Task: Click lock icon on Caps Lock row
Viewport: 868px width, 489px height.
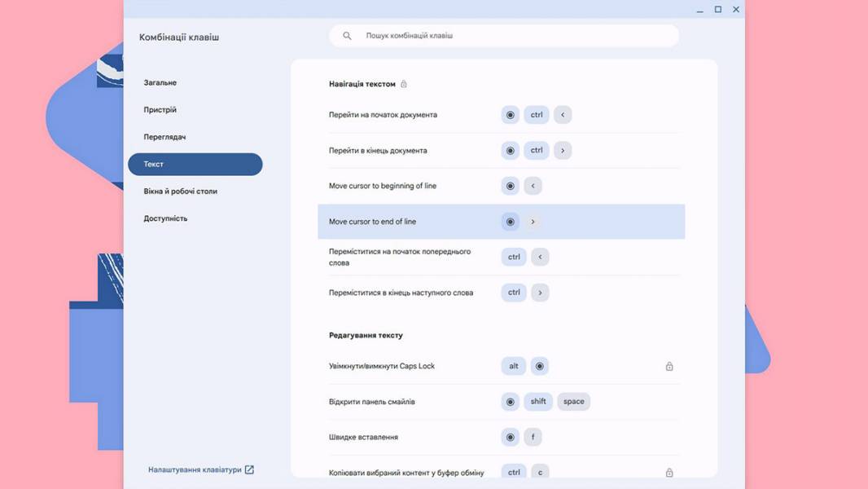Action: (669, 366)
